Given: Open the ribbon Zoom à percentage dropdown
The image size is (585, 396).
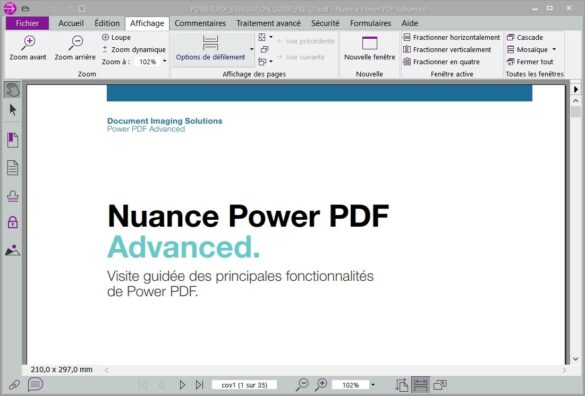Looking at the screenshot, I should coord(165,61).
